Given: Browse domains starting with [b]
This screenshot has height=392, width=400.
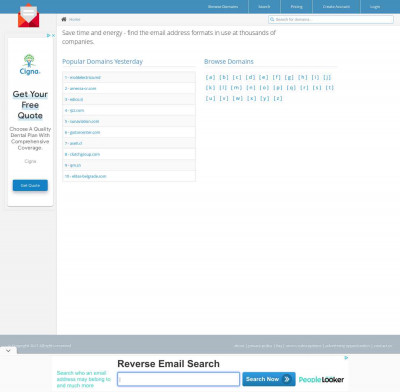Looking at the screenshot, I should tap(224, 77).
